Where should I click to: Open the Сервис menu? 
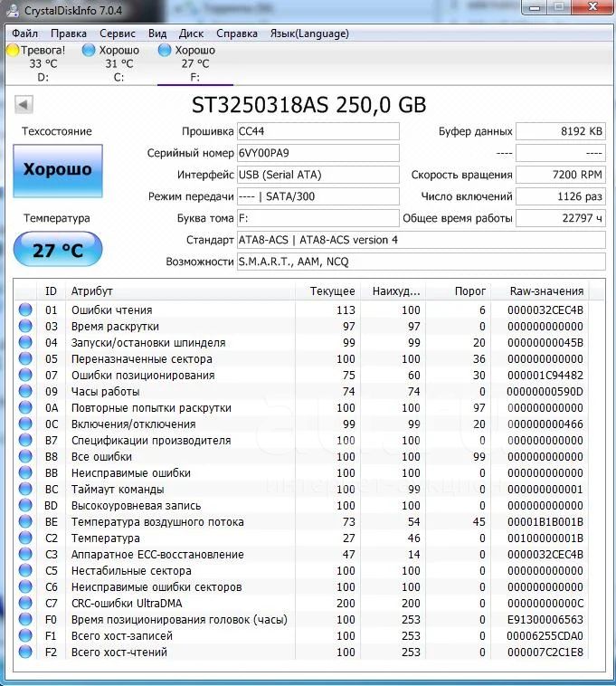[118, 33]
